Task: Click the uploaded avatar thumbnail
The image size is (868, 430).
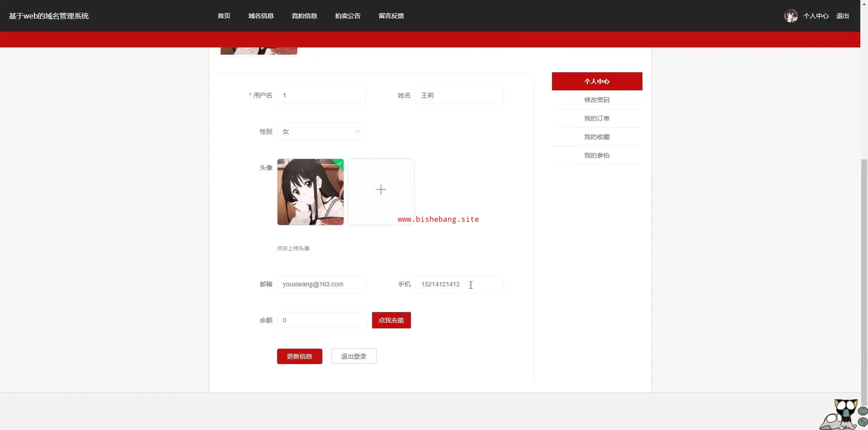Action: point(311,192)
